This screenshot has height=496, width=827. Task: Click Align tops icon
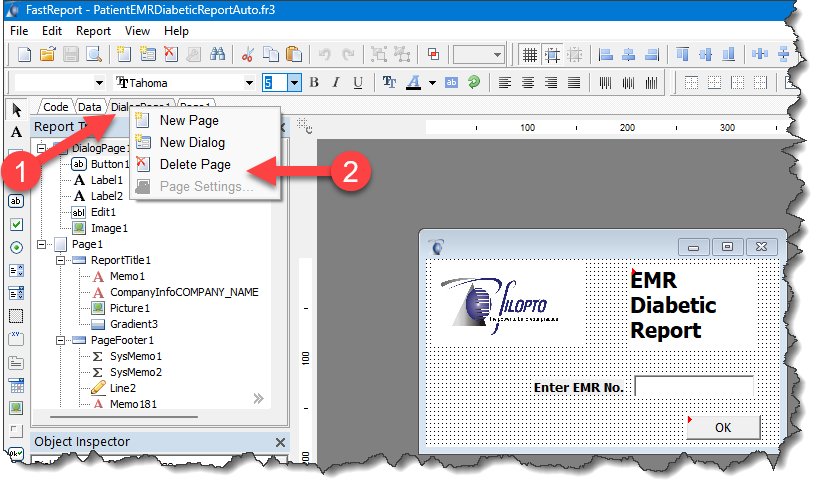point(682,54)
